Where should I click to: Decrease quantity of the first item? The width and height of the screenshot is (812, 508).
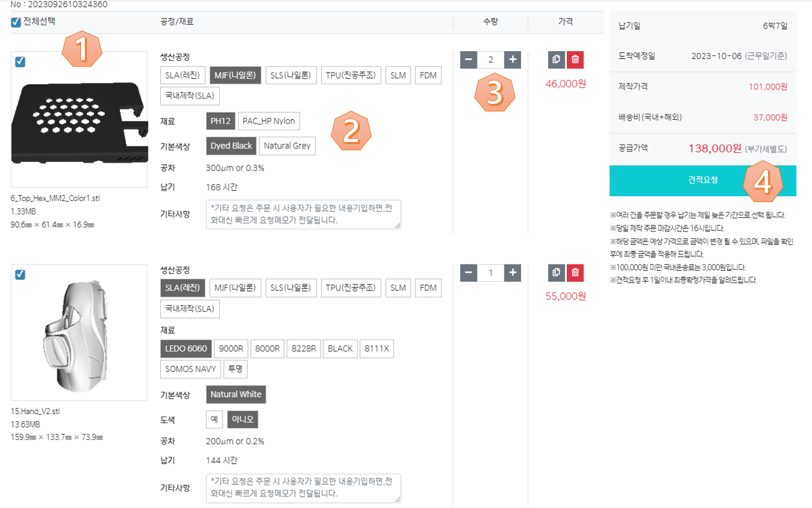click(x=469, y=60)
